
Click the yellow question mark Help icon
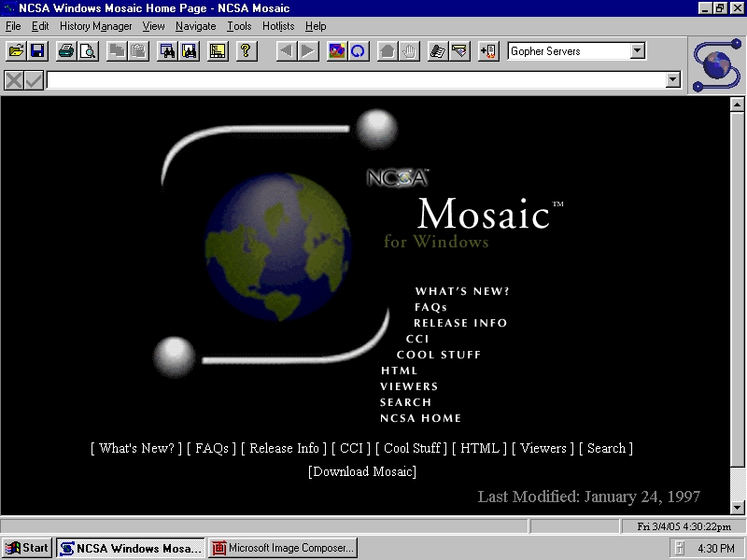[x=247, y=51]
